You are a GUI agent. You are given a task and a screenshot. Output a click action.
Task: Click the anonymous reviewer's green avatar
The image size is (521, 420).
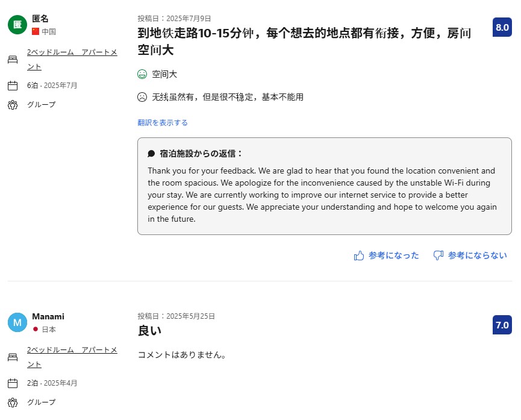[17, 25]
